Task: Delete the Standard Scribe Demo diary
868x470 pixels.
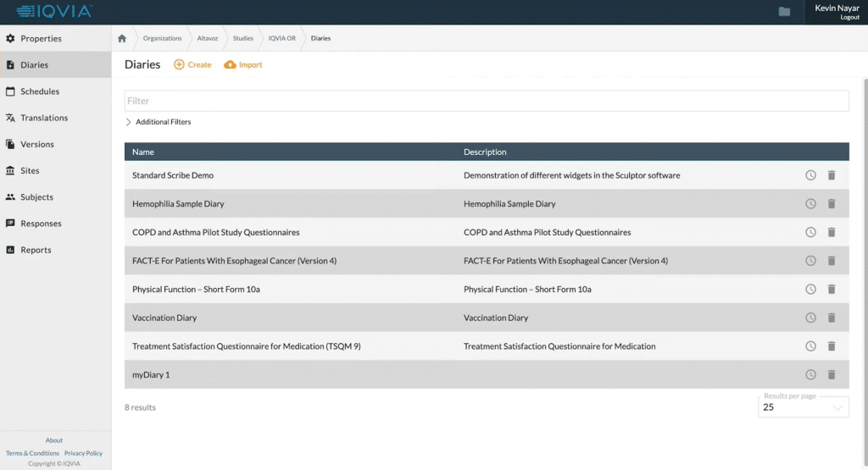Action: point(832,175)
